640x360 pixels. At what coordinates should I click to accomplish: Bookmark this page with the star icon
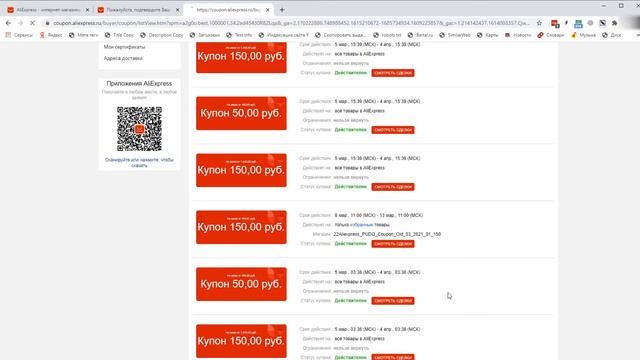pyautogui.click(x=539, y=23)
